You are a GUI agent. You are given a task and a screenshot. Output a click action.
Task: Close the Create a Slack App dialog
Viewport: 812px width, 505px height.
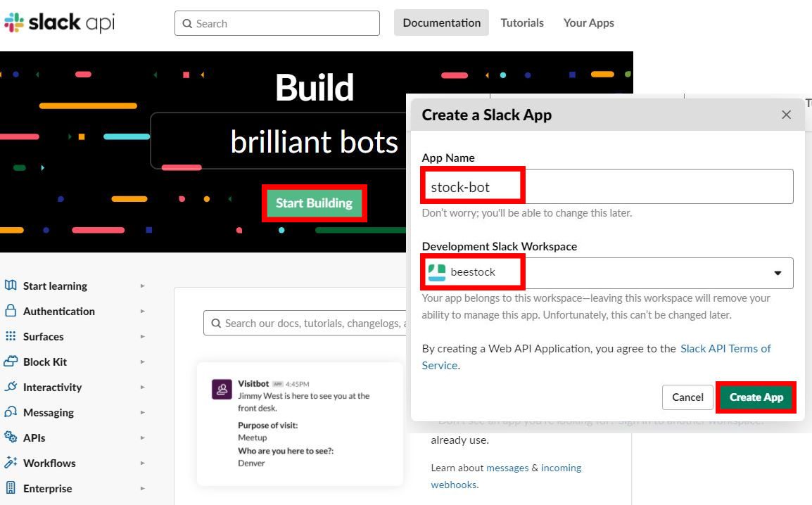click(786, 115)
